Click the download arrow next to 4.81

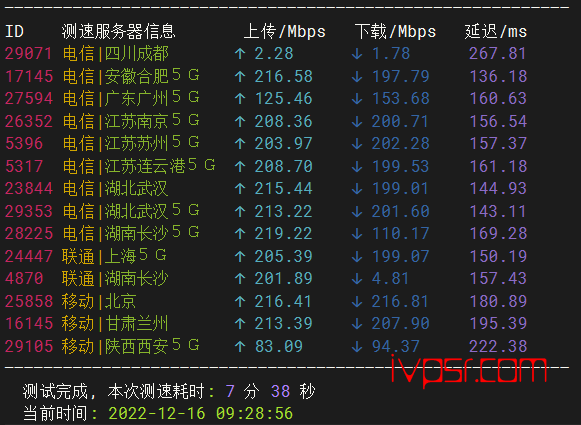[357, 279]
